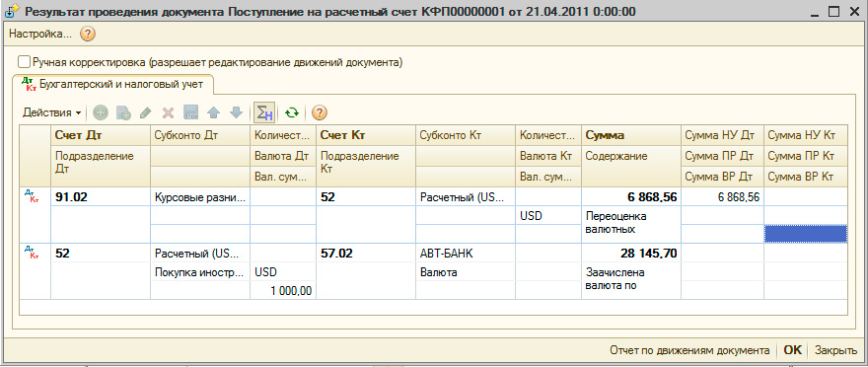868x367 pixels.
Task: Click the red X delete record icon
Action: [x=168, y=112]
